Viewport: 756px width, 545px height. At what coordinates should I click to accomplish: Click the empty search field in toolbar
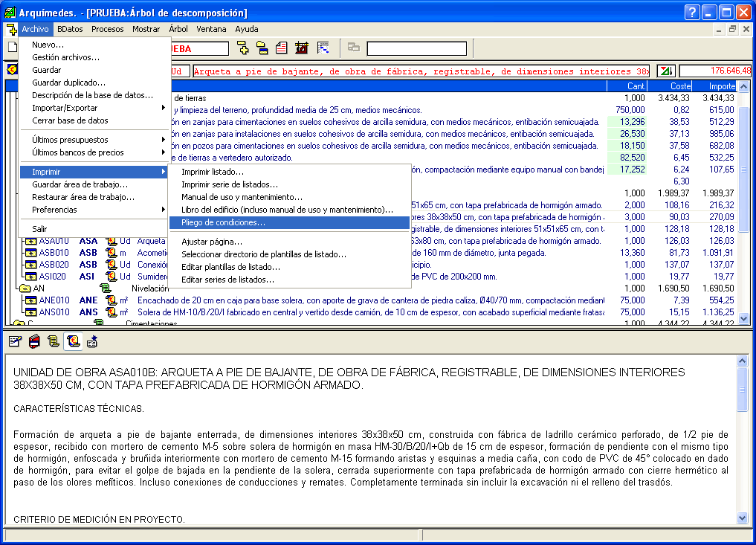coord(416,49)
